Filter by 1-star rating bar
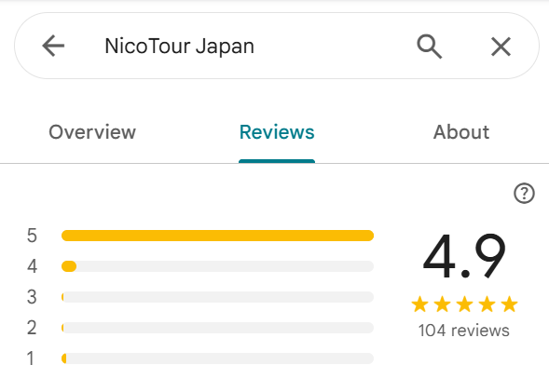Screen dimensions: 549x392 point(217,358)
